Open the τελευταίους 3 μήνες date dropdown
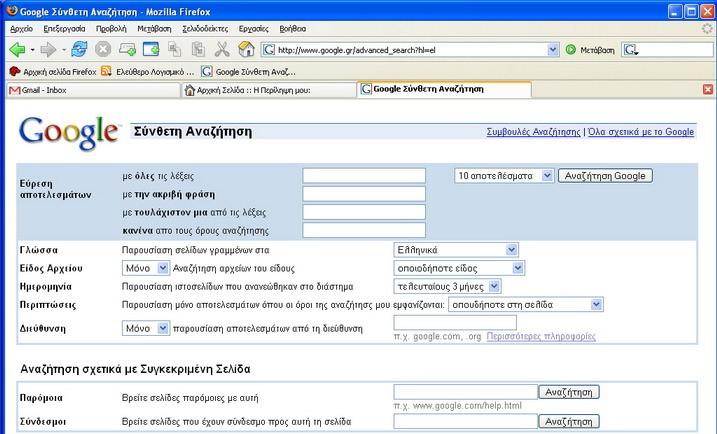This screenshot has width=717, height=434. pyautogui.click(x=447, y=286)
